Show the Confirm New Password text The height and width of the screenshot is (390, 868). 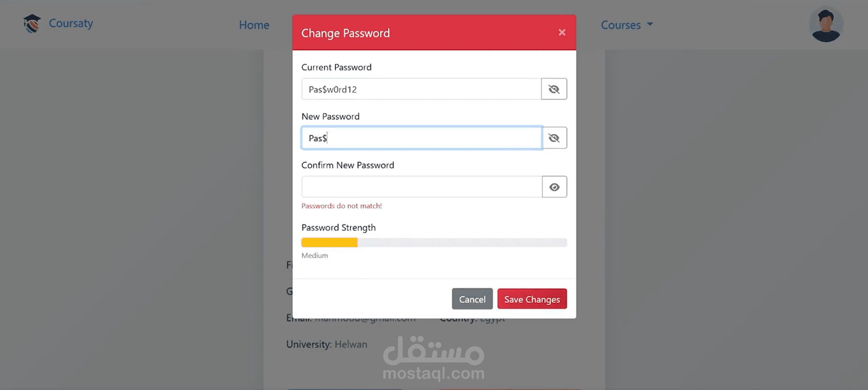coord(555,187)
